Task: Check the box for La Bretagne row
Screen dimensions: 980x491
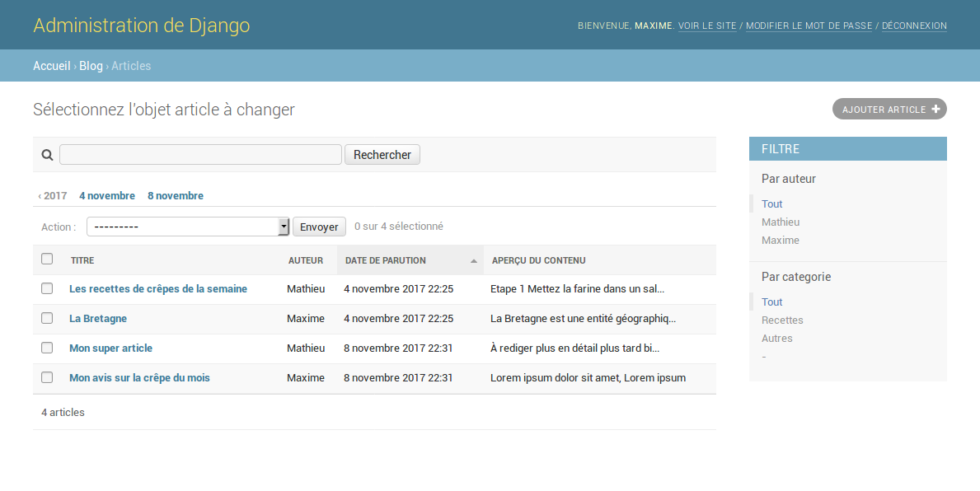Action: coord(47,318)
